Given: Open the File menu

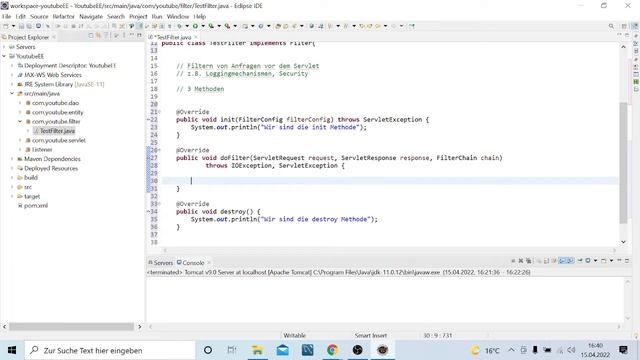Looking at the screenshot, I should pos(7,16).
